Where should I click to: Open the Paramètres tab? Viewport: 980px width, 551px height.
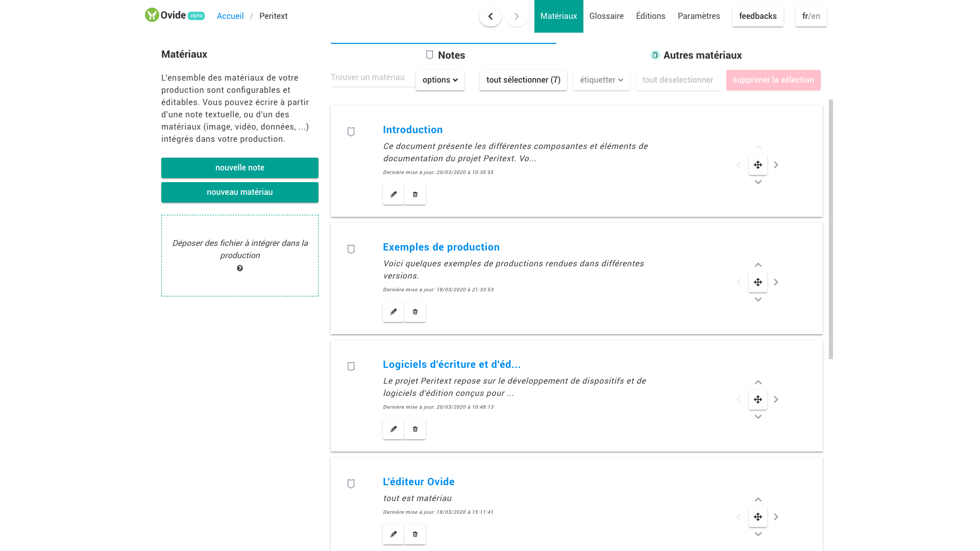[699, 16]
